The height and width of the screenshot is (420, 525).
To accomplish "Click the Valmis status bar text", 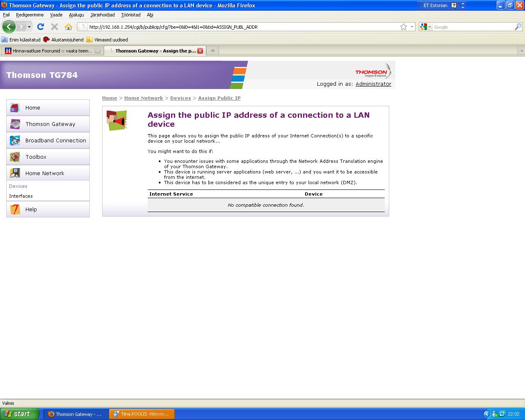I will coord(8,403).
